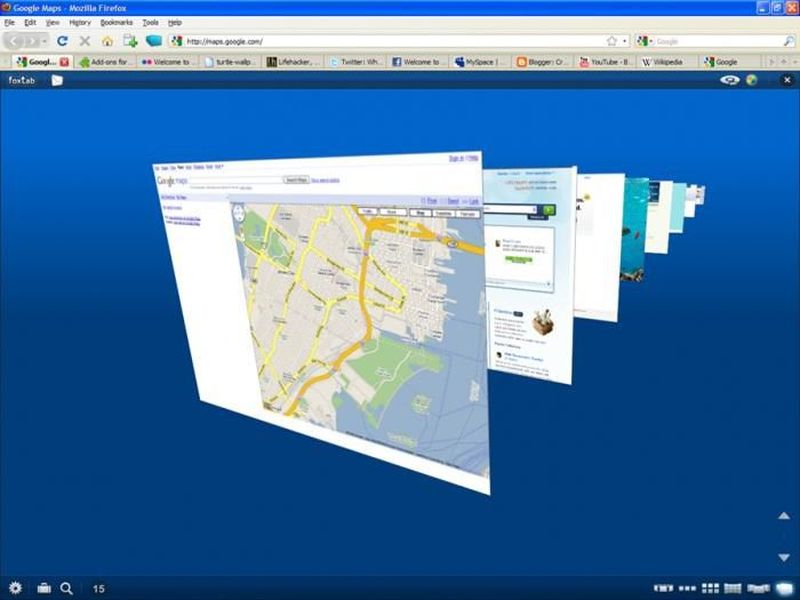Click the briefcase icon in FoxTab bar
The image size is (800, 600).
[44, 588]
